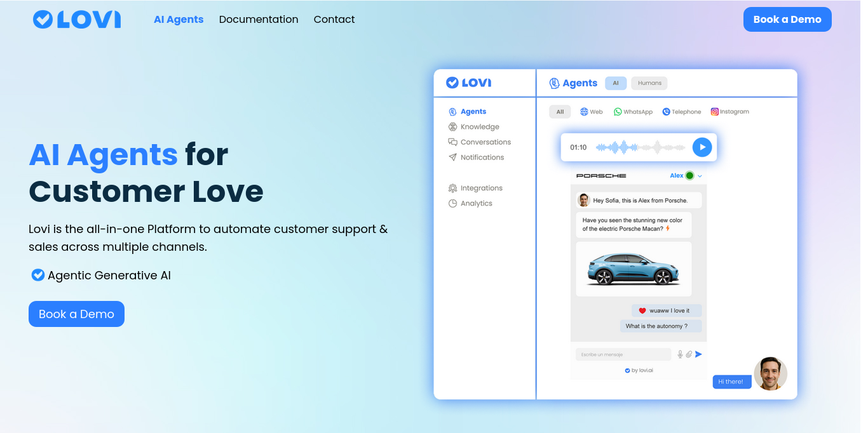868x433 pixels.
Task: Click the microphone icon in chat input
Action: (x=679, y=354)
